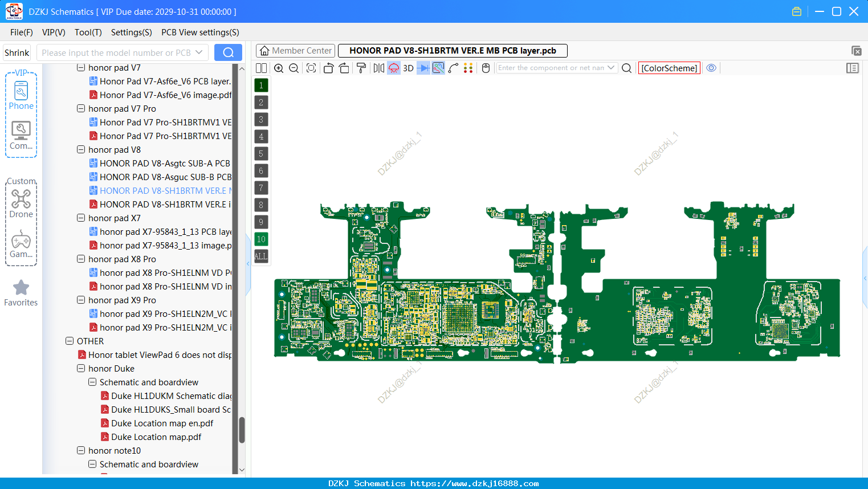The width and height of the screenshot is (868, 489).
Task: Collapse the honor pad V7 folder
Action: (81, 68)
